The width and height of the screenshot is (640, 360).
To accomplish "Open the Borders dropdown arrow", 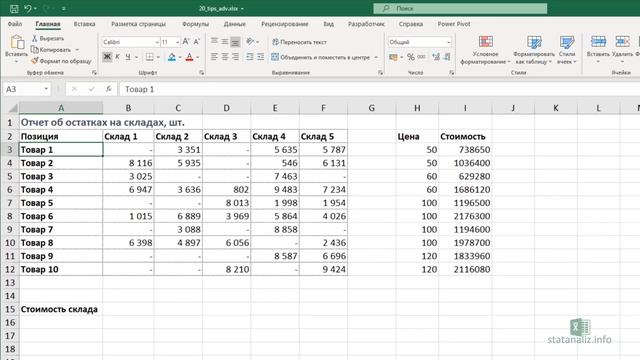I will [158, 58].
